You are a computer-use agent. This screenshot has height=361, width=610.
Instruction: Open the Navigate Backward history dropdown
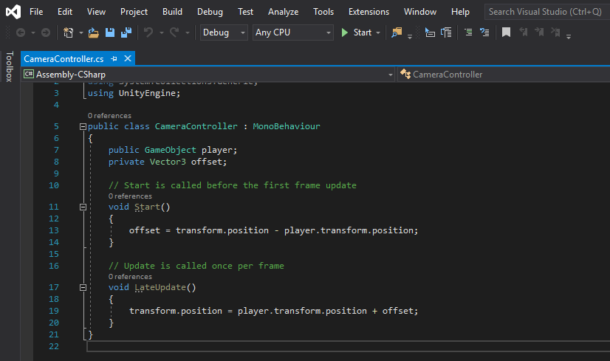pyautogui.click(x=33, y=33)
